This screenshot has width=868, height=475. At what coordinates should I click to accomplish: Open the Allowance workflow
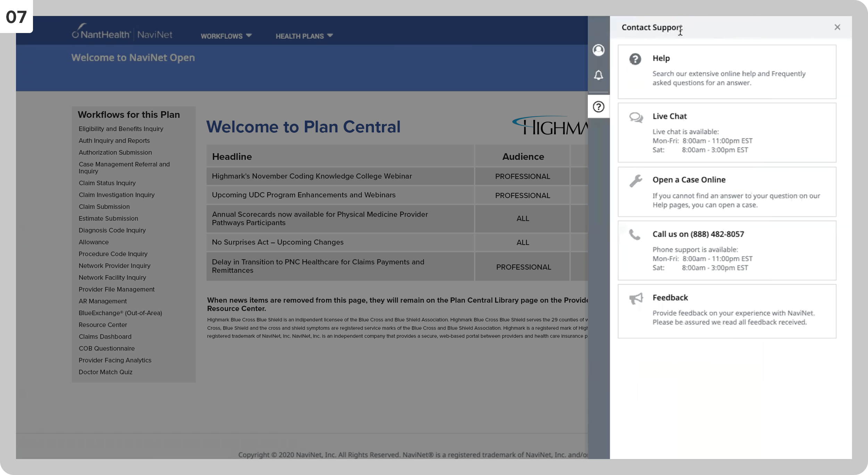[x=94, y=242]
